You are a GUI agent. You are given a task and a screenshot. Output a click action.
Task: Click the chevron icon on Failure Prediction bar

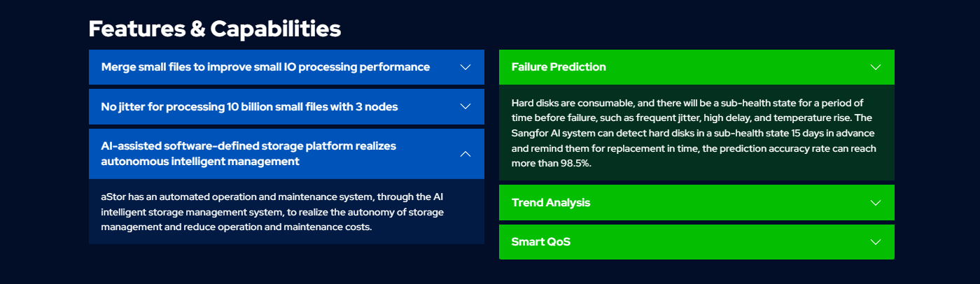point(875,67)
